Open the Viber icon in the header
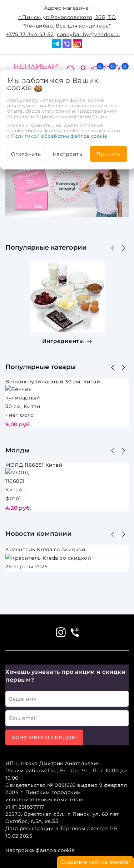Screen dimensions: 134x868 67,44
